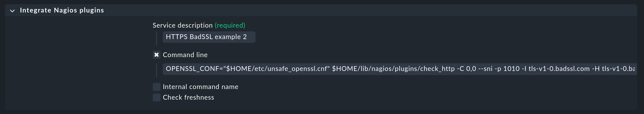Click the Internal command name label

click(x=200, y=87)
